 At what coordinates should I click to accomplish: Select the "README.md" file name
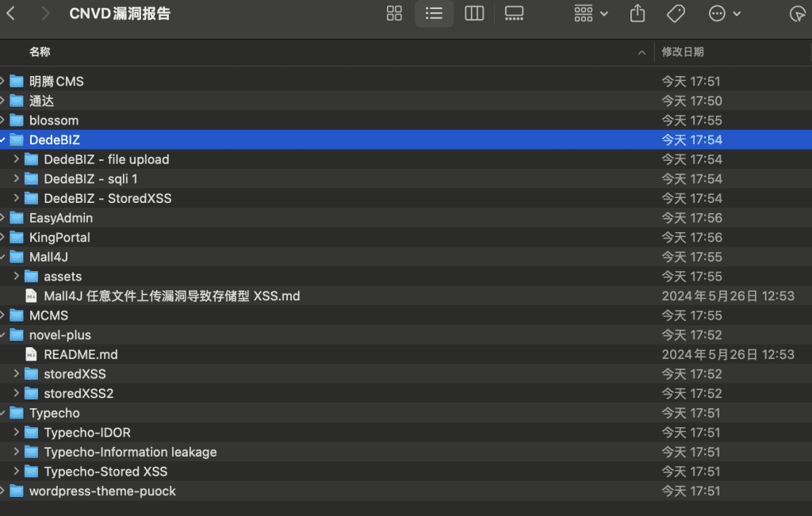(81, 354)
